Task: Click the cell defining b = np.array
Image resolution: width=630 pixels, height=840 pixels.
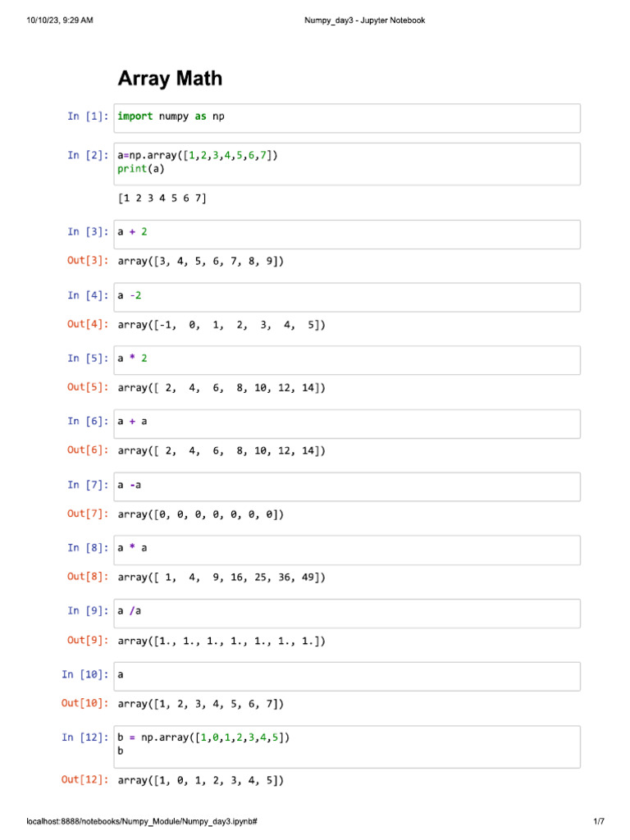Action: tap(347, 746)
